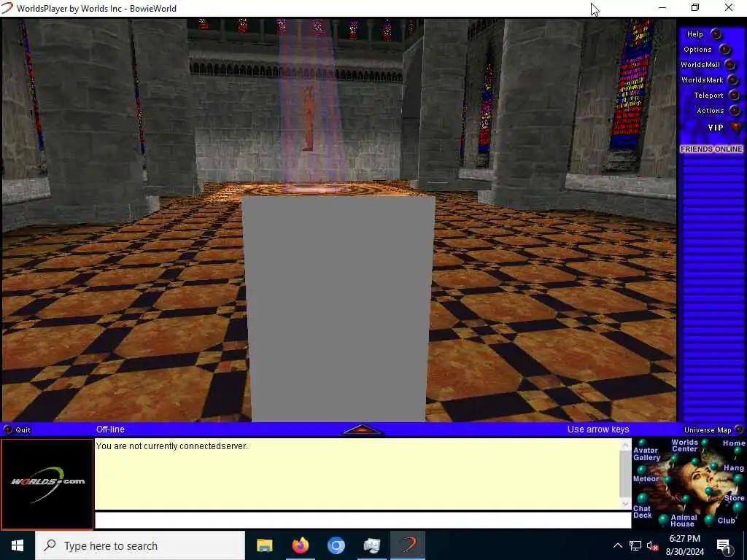Open the blue Chromium browser taskbar icon
The height and width of the screenshot is (560, 747).
click(336, 545)
